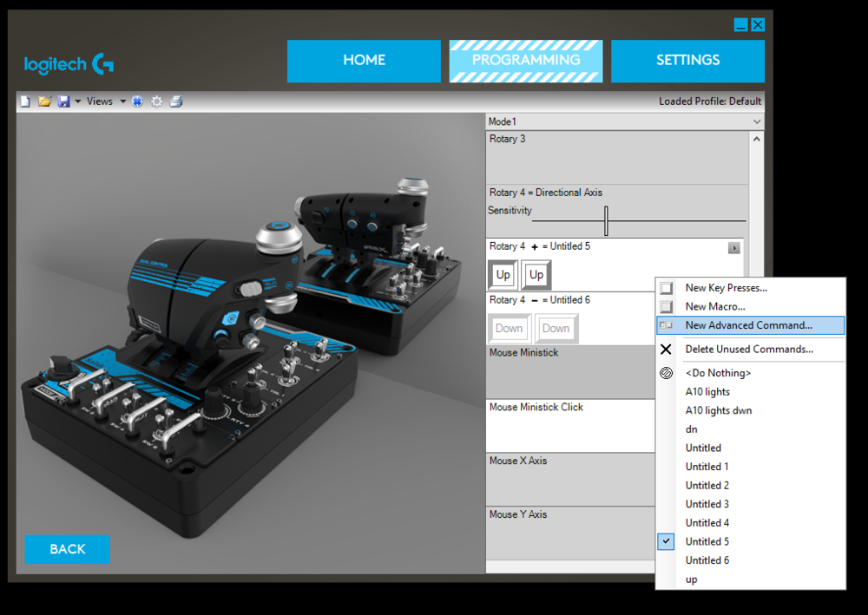
Task: Select the Mouse X Axis cell
Action: (x=570, y=479)
